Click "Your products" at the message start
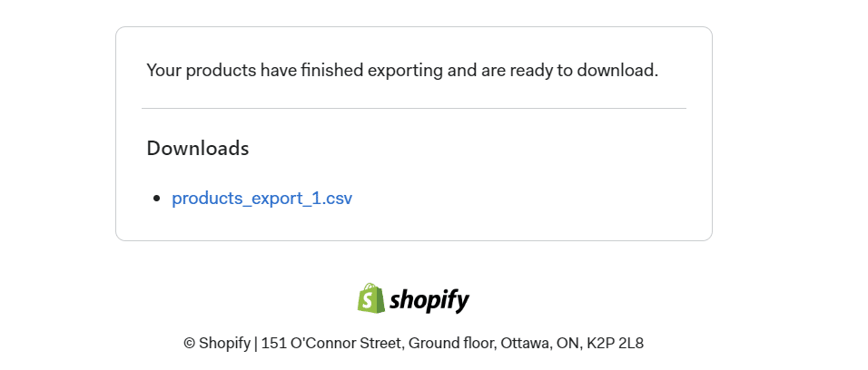The image size is (868, 370). click(201, 70)
